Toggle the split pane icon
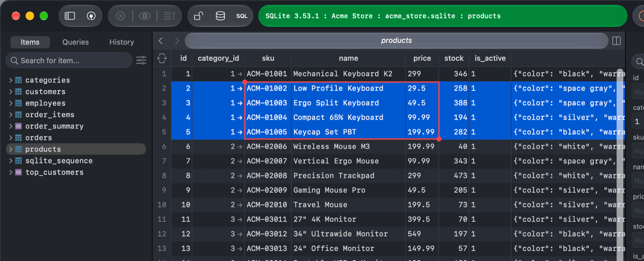 click(x=616, y=41)
